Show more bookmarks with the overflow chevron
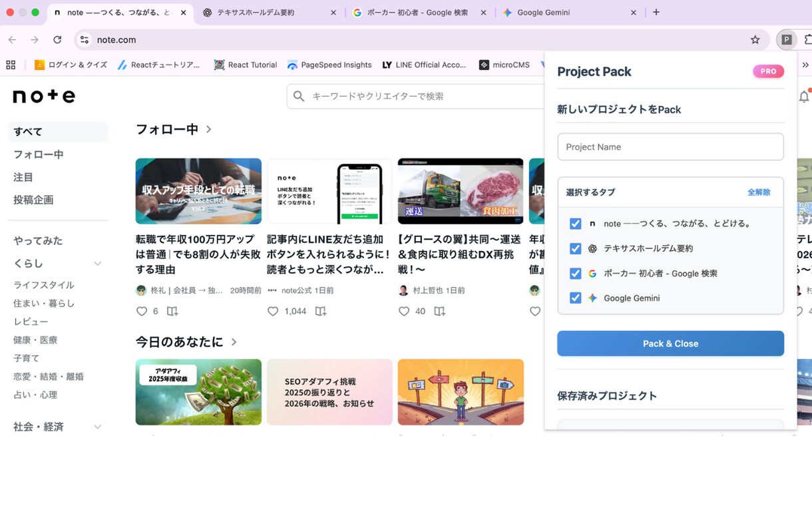Viewport: 812px width, 508px height. tap(805, 65)
